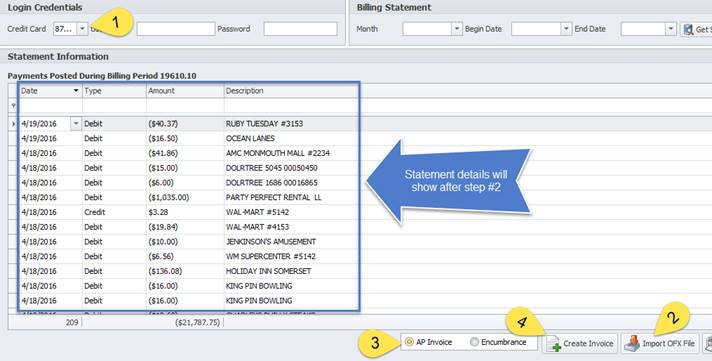Click the Password input field

click(x=300, y=29)
